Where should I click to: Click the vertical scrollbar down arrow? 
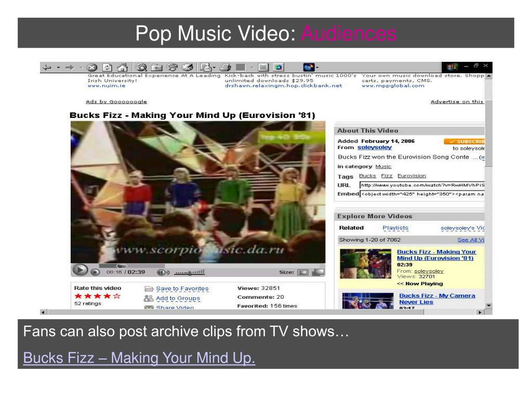click(x=488, y=305)
